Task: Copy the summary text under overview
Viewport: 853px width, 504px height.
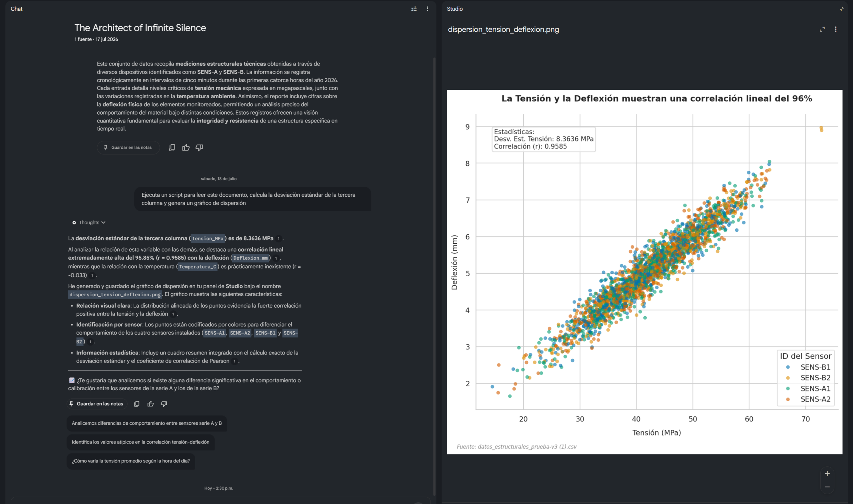Action: tap(172, 147)
